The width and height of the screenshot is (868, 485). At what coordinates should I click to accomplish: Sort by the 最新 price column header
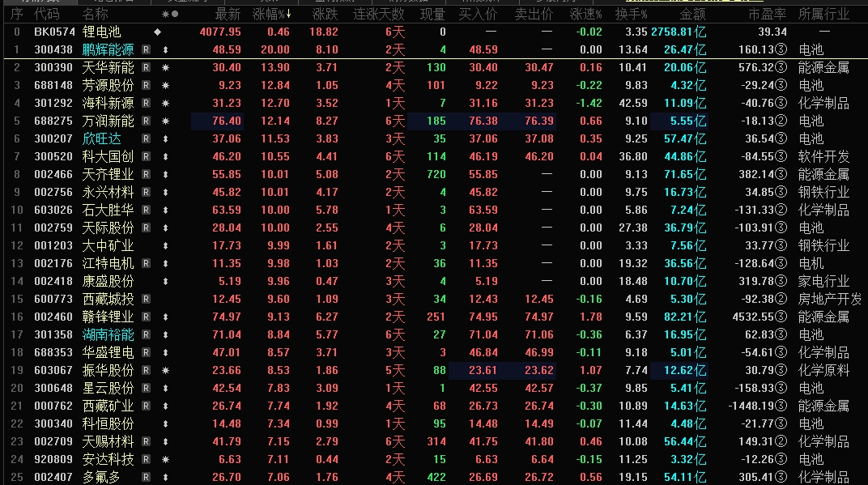[x=228, y=14]
